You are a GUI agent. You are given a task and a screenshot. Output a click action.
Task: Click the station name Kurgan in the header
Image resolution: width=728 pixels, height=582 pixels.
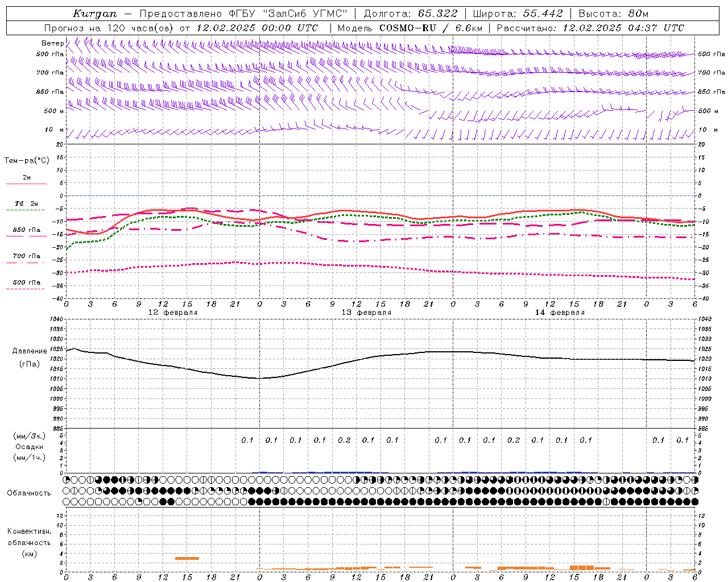[95, 14]
